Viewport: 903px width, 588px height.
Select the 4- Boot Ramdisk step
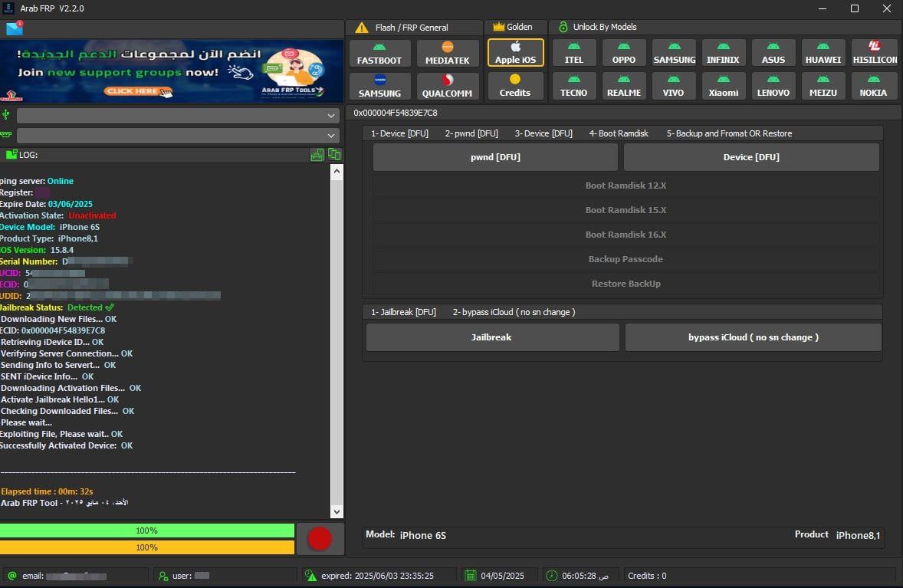click(619, 133)
